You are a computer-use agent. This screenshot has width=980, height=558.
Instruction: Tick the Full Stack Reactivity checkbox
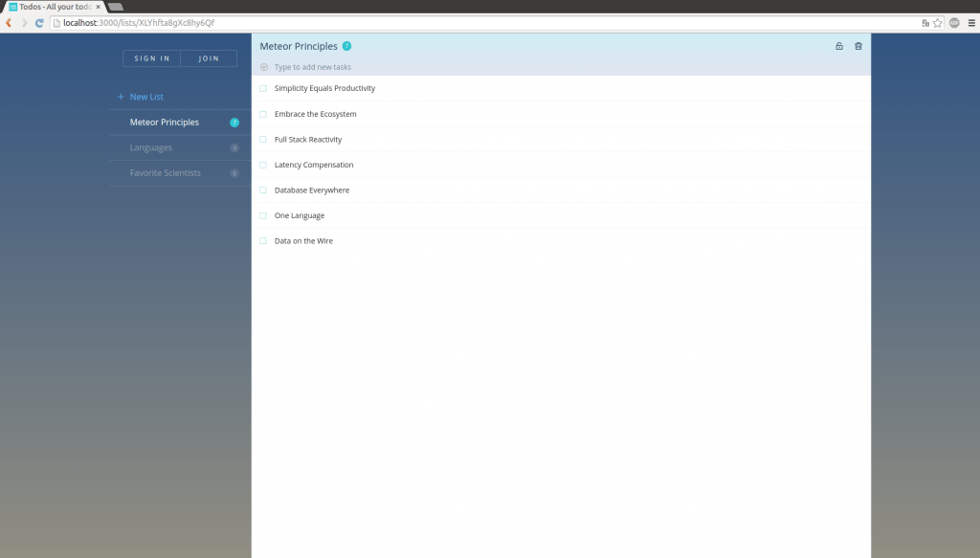click(263, 139)
